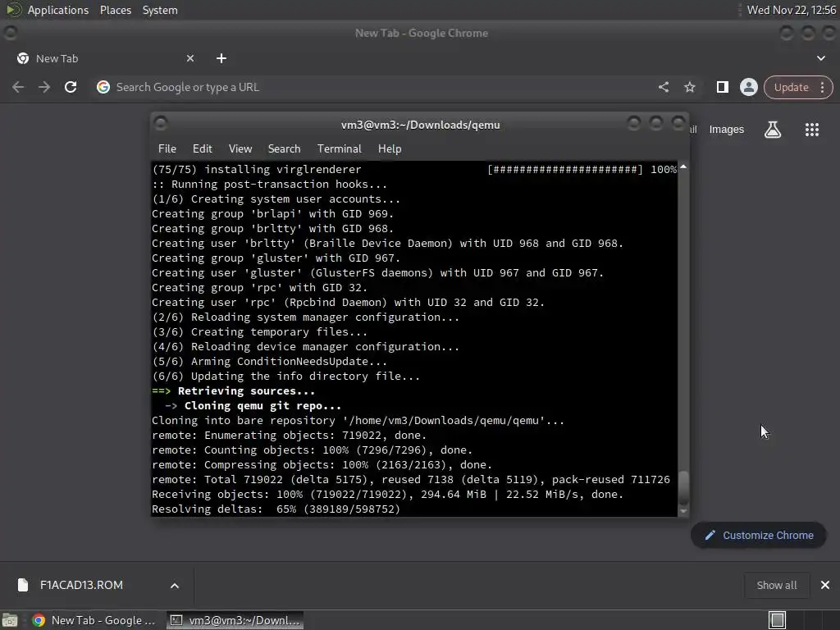This screenshot has height=630, width=840.
Task: Share this page icon in address bar
Action: point(663,87)
